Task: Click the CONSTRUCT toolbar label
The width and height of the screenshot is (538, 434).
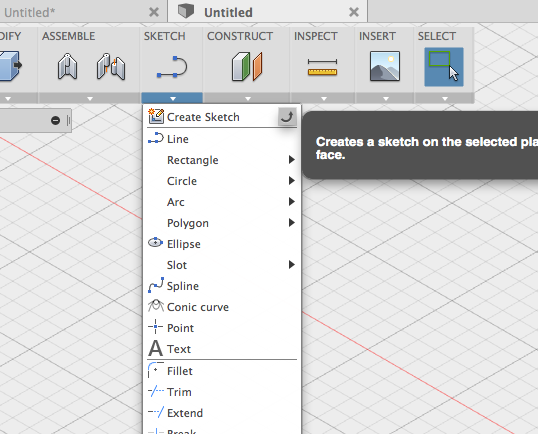Action: (240, 36)
